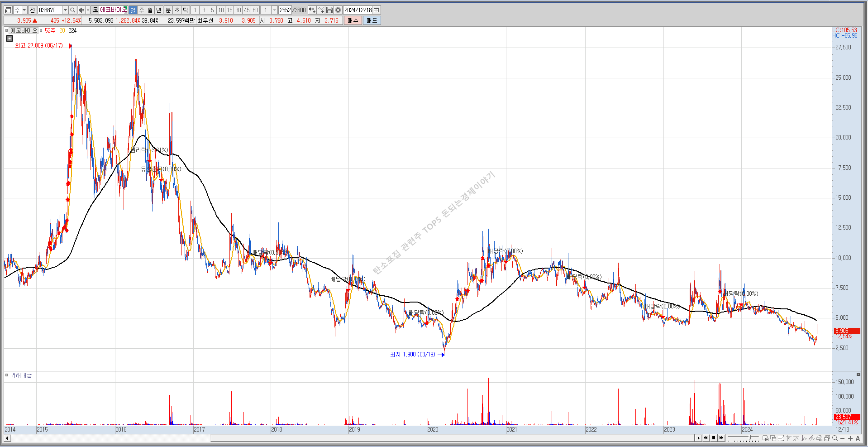The height and width of the screenshot is (447, 868).
Task: Click the small icon at 거래대금 panel's right corner
Action: 858,374
